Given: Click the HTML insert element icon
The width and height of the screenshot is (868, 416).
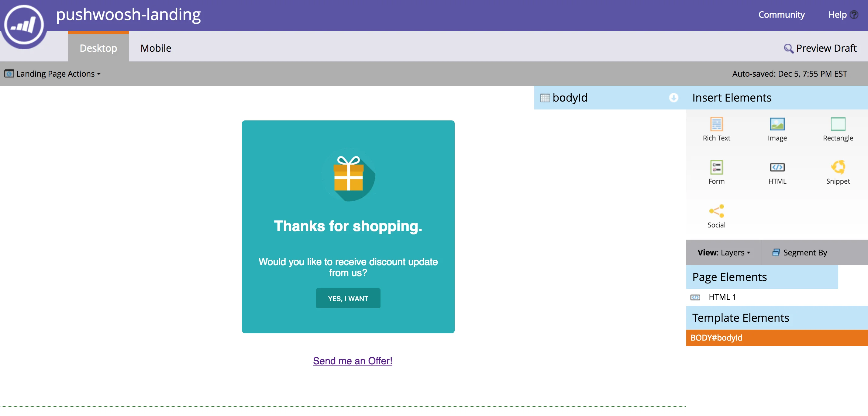Looking at the screenshot, I should tap(777, 167).
